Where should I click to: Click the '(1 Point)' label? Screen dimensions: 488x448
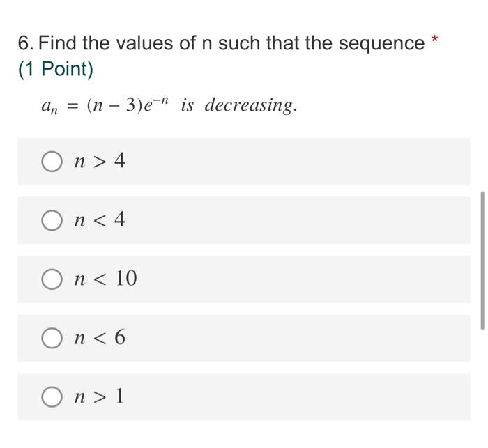click(56, 69)
